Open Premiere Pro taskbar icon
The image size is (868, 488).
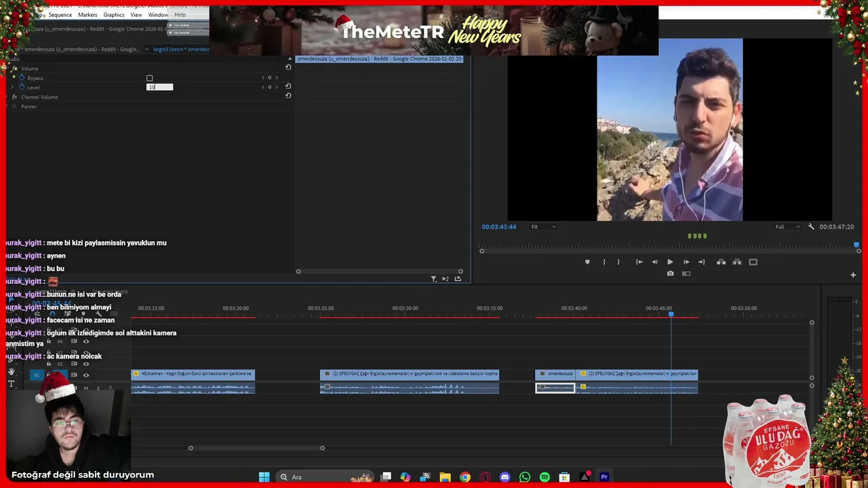[x=604, y=477]
